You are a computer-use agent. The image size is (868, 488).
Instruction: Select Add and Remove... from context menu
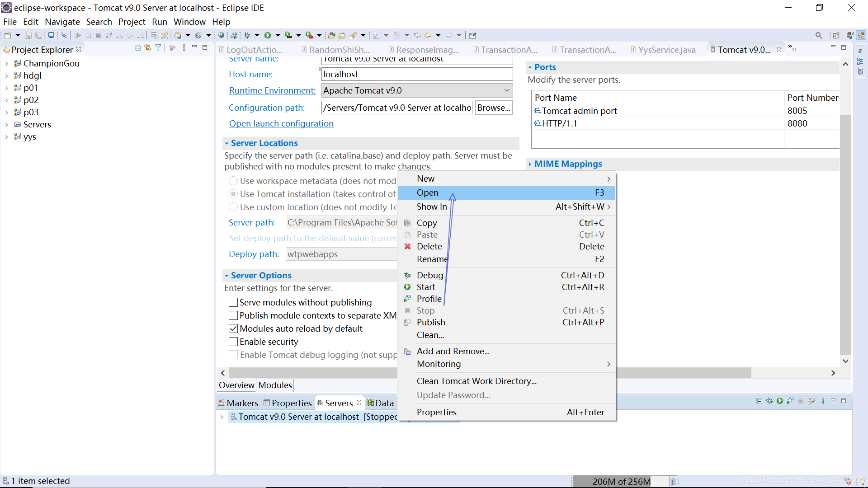pos(506,351)
